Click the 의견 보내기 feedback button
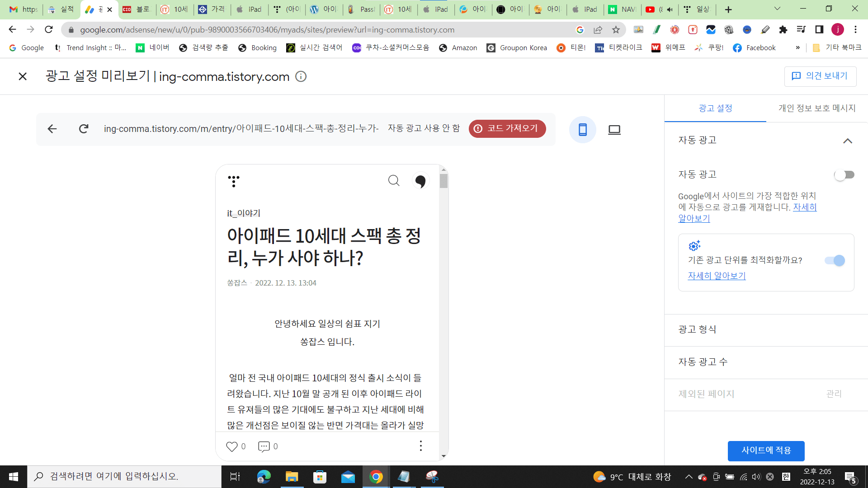 820,76
